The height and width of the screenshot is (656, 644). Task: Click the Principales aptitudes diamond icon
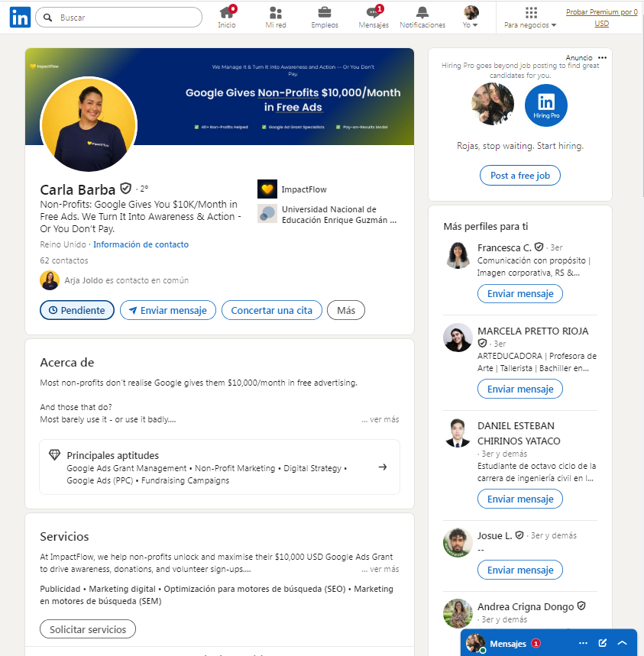tap(54, 454)
